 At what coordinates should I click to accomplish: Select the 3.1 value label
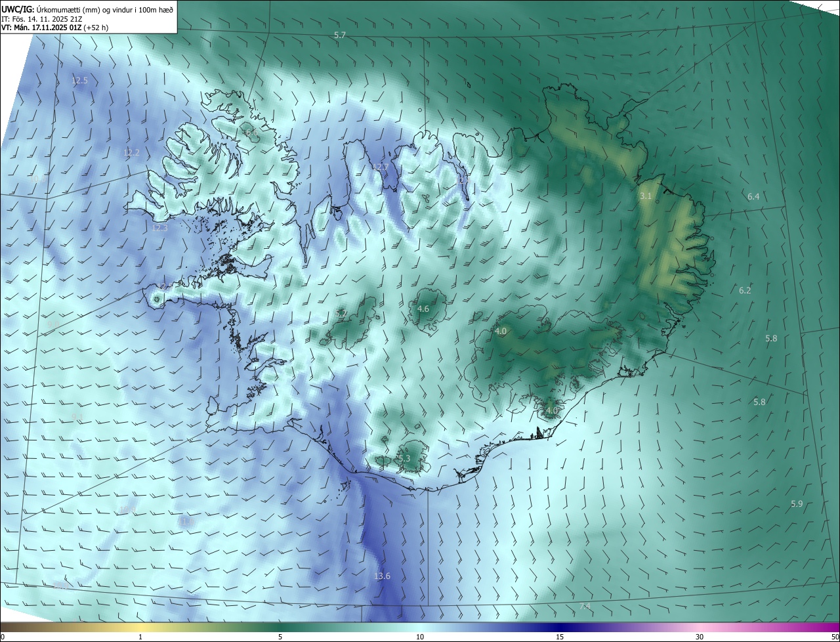pyautogui.click(x=646, y=196)
